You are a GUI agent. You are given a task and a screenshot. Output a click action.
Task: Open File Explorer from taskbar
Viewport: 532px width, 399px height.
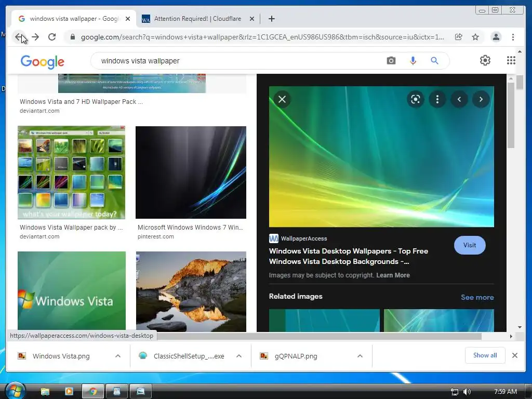click(45, 392)
